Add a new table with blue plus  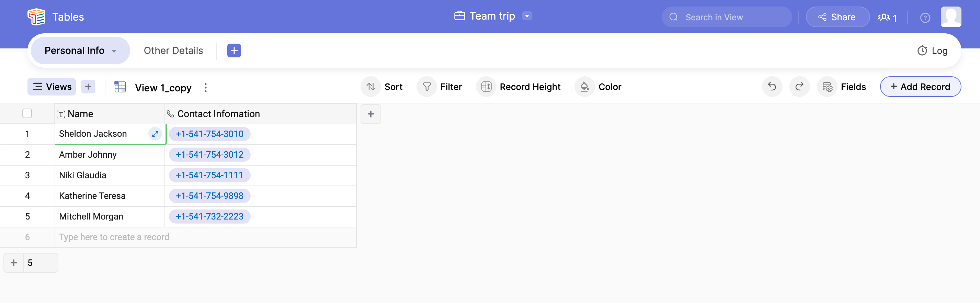click(x=234, y=50)
